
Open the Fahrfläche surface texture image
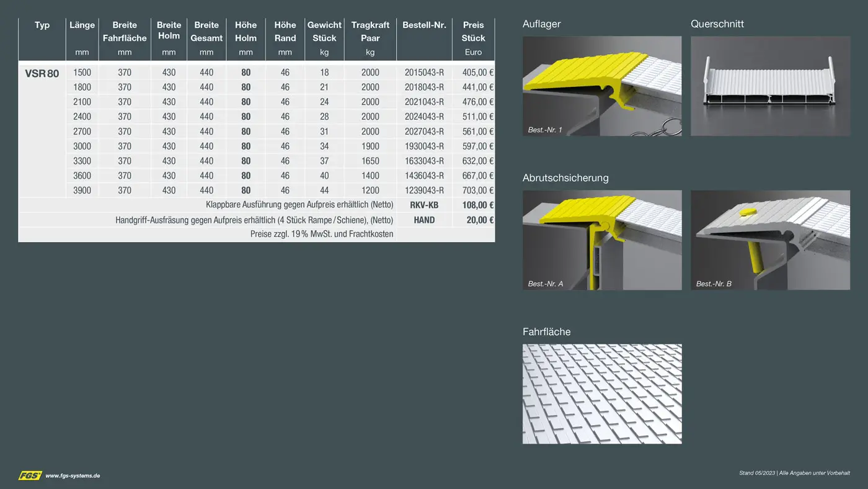(601, 393)
